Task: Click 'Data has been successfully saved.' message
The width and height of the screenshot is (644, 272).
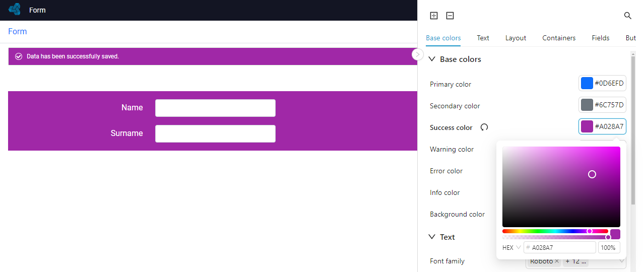Action: [73, 56]
